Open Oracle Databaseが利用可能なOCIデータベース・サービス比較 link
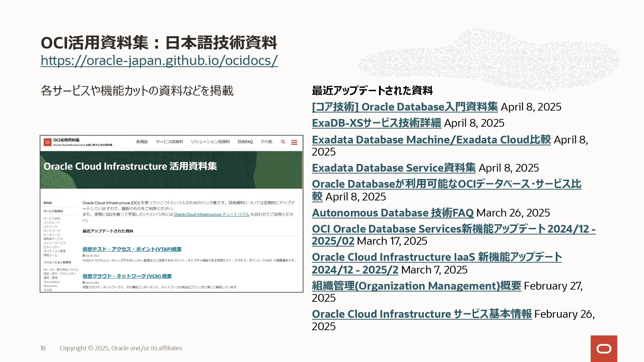The height and width of the screenshot is (362, 644). click(x=446, y=184)
